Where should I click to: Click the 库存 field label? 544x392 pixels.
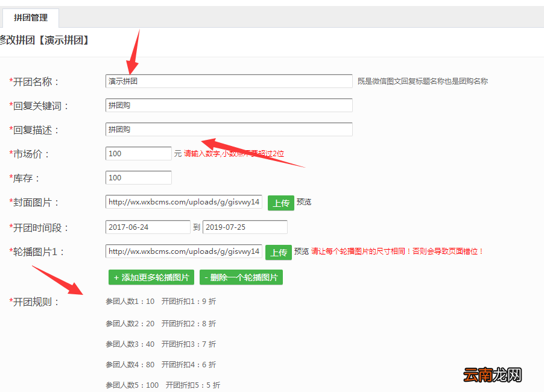[24, 179]
